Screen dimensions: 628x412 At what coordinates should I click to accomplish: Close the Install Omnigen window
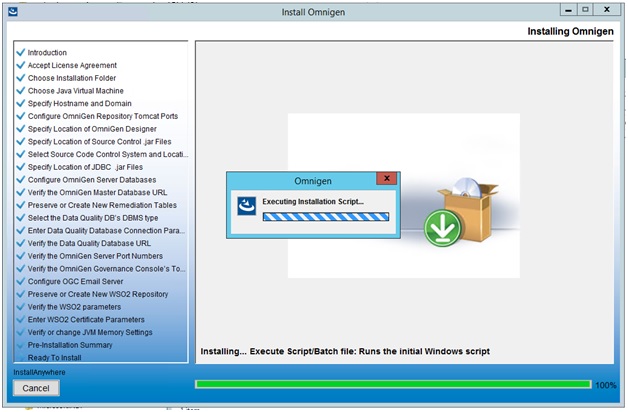coord(607,10)
